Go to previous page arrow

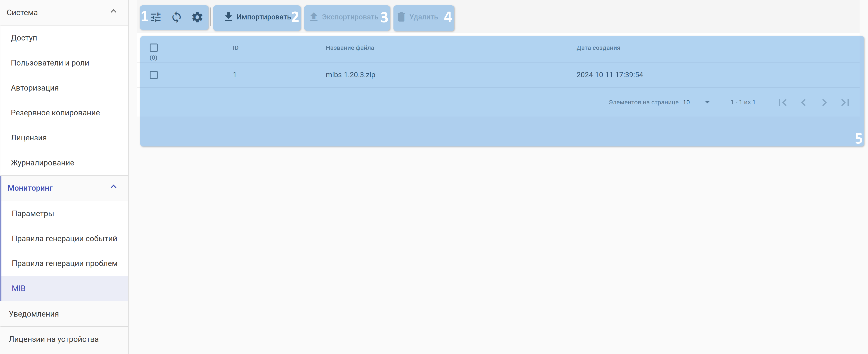click(803, 102)
